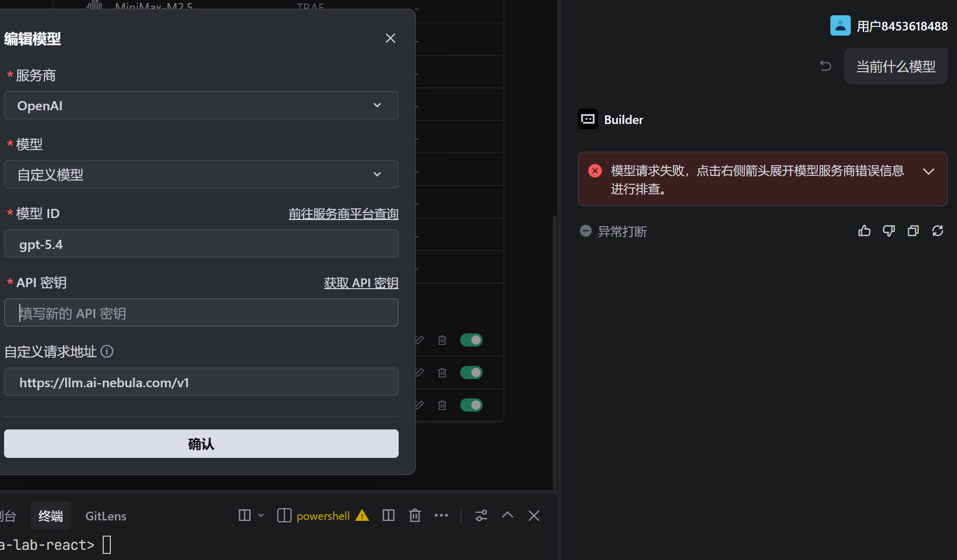957x560 pixels.
Task: Open the 自定义模型 model dropdown
Action: point(201,174)
